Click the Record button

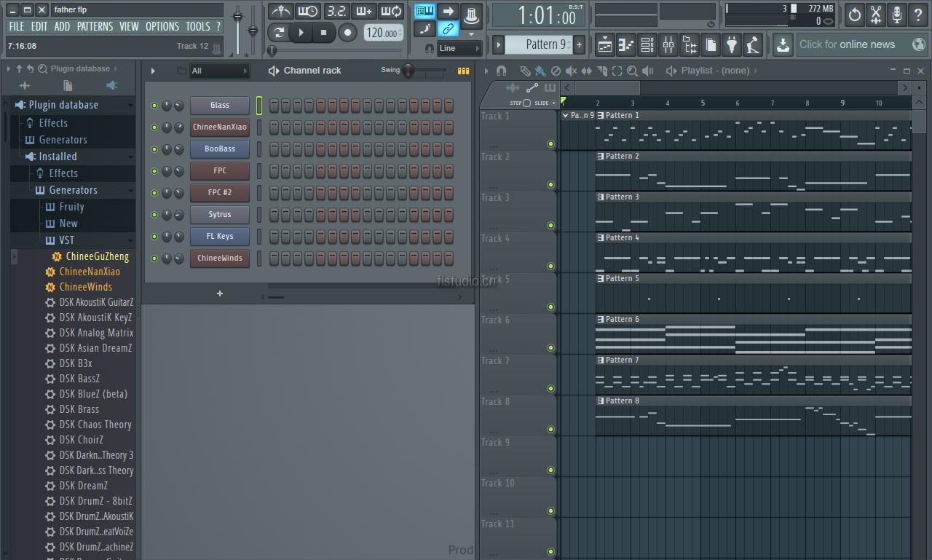[x=348, y=32]
